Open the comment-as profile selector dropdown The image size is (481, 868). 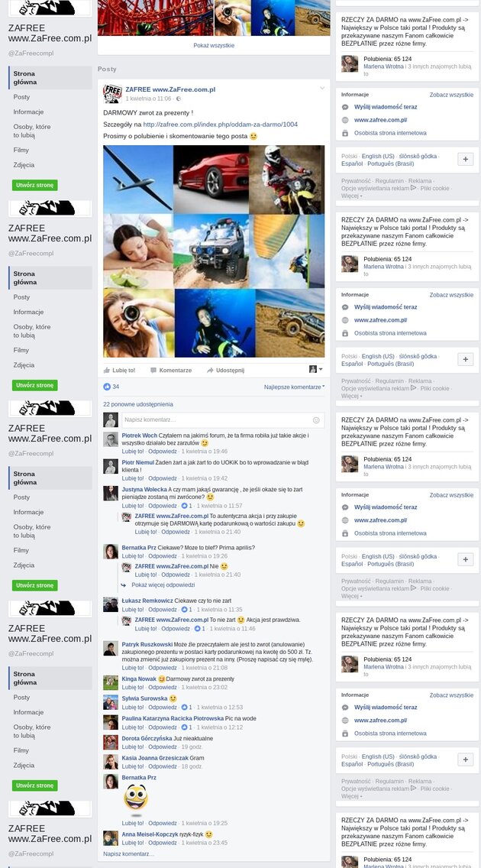[x=315, y=369]
